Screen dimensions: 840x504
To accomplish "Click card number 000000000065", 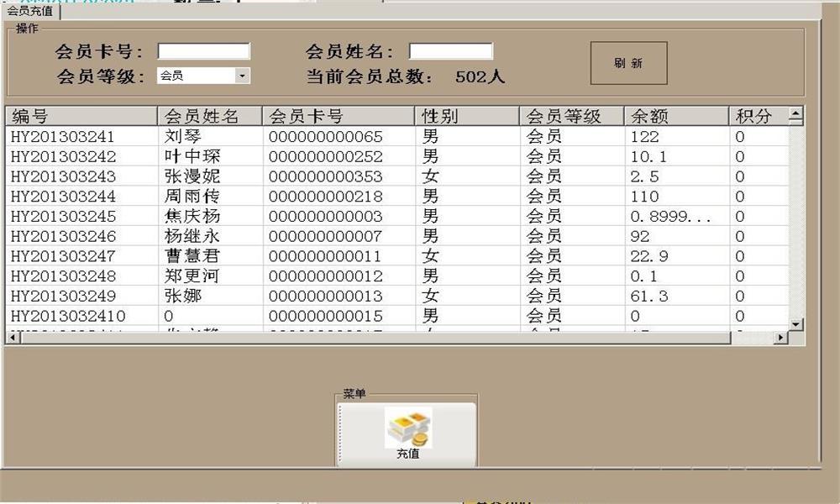I will click(326, 137).
